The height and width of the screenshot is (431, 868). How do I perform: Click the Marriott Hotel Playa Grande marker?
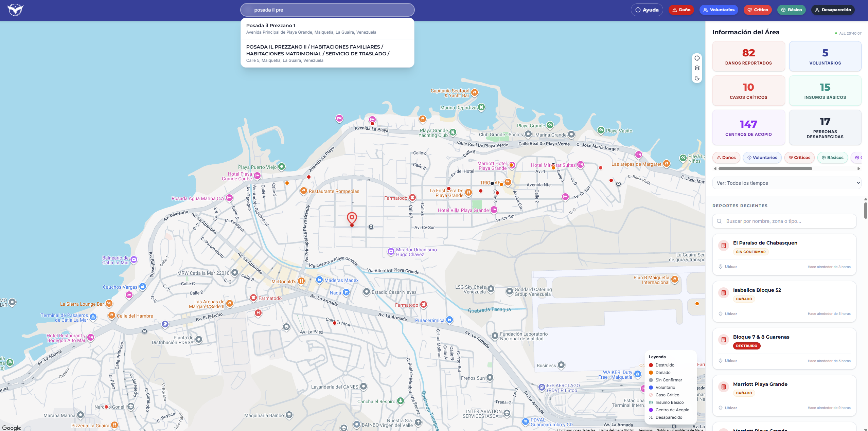click(x=511, y=165)
